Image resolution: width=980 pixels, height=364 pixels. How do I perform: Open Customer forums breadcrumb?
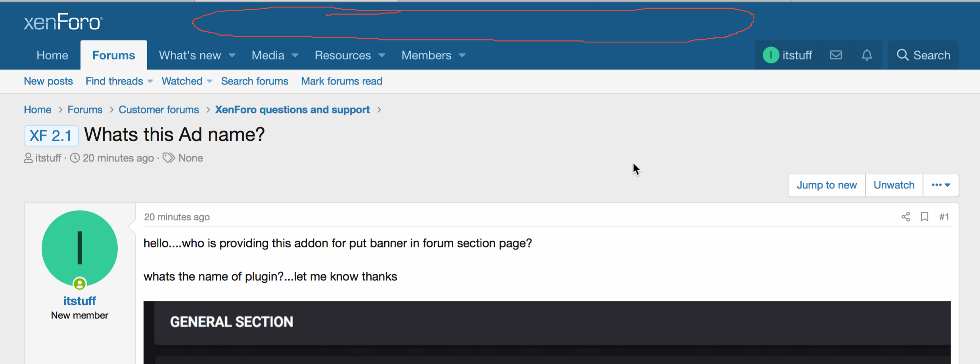(x=159, y=110)
